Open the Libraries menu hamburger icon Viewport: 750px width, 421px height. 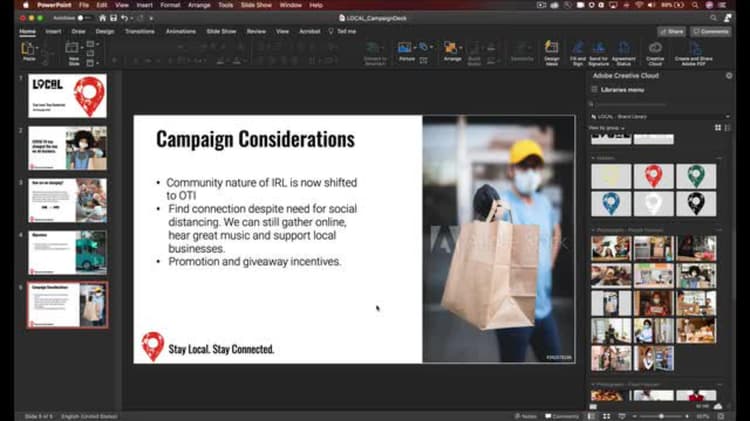(596, 90)
